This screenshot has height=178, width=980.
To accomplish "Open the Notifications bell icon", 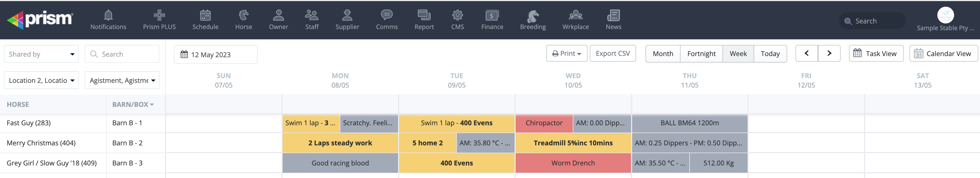I will click(108, 15).
